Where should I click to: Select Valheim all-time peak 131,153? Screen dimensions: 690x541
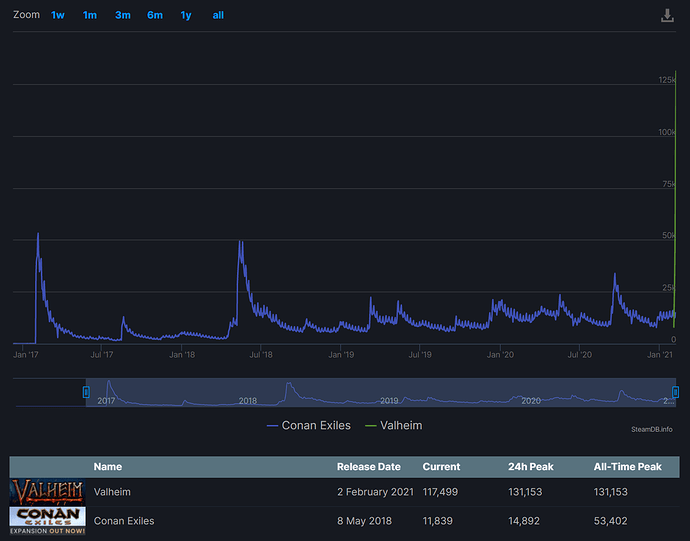611,492
